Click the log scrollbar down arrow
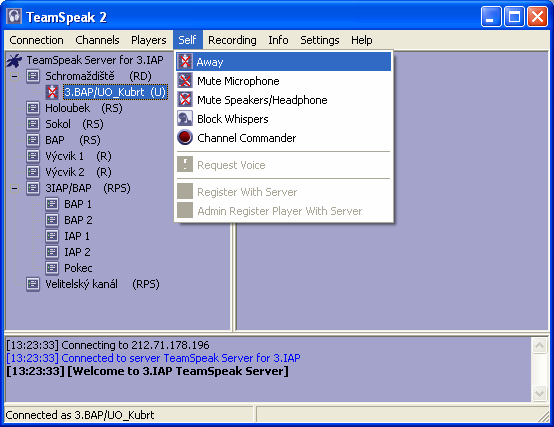 [539, 393]
